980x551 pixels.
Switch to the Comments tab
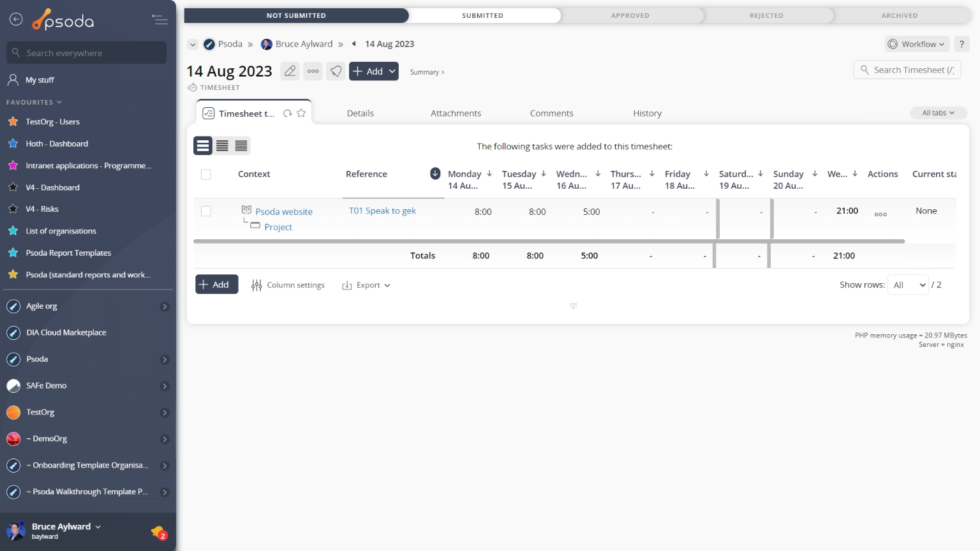coord(551,113)
